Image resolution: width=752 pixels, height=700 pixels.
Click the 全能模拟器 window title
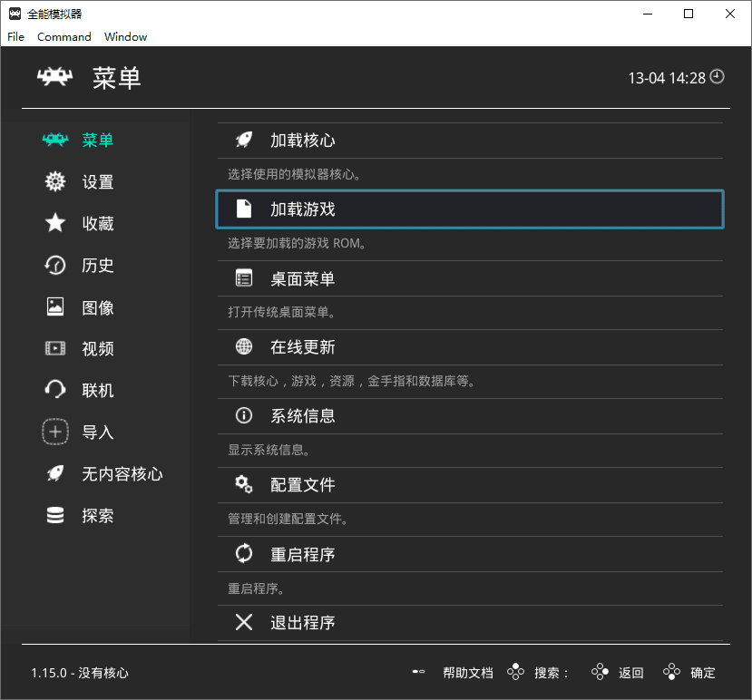(54, 14)
